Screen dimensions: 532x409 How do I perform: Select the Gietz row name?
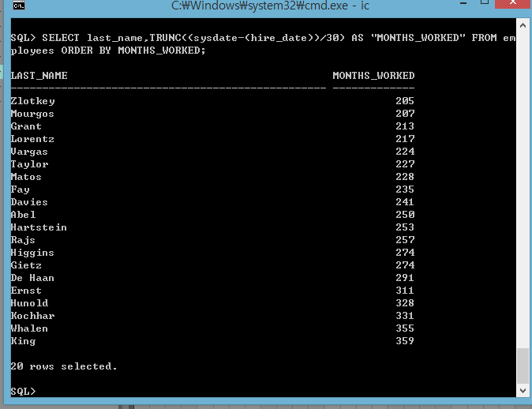click(x=26, y=265)
